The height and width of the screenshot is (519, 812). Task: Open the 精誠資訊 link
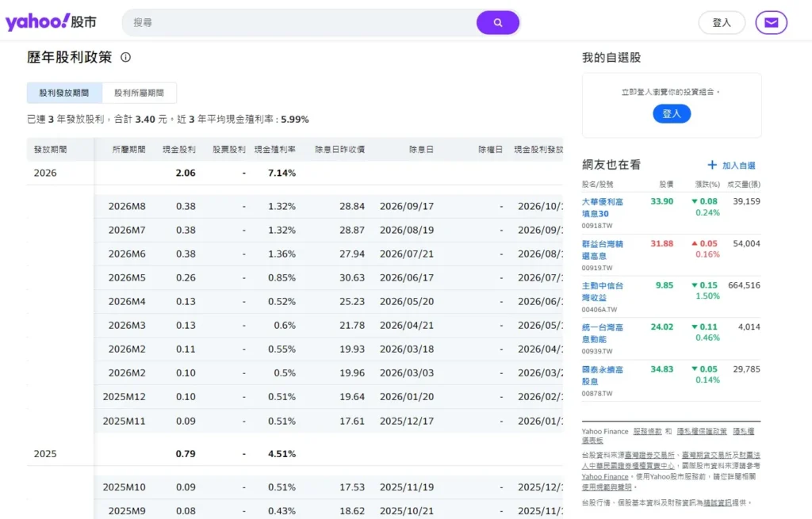(x=717, y=502)
